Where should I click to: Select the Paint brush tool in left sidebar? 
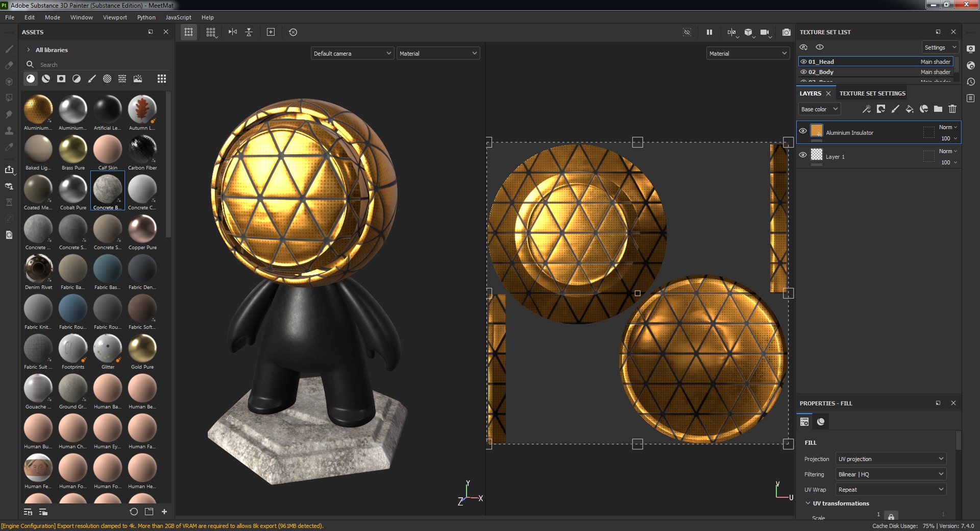click(x=9, y=49)
